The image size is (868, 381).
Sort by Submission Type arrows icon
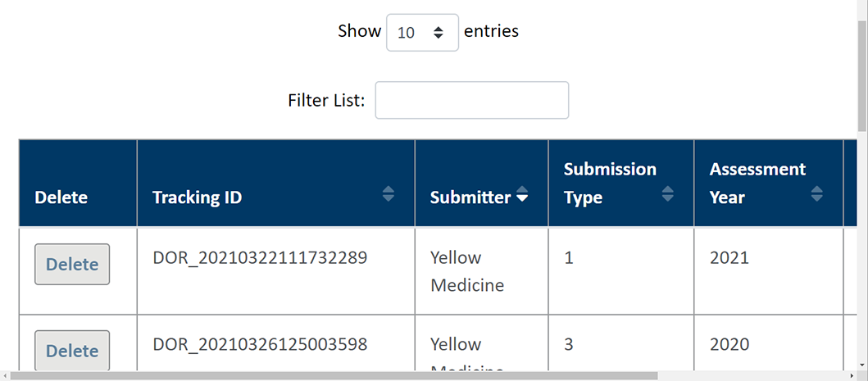click(668, 193)
